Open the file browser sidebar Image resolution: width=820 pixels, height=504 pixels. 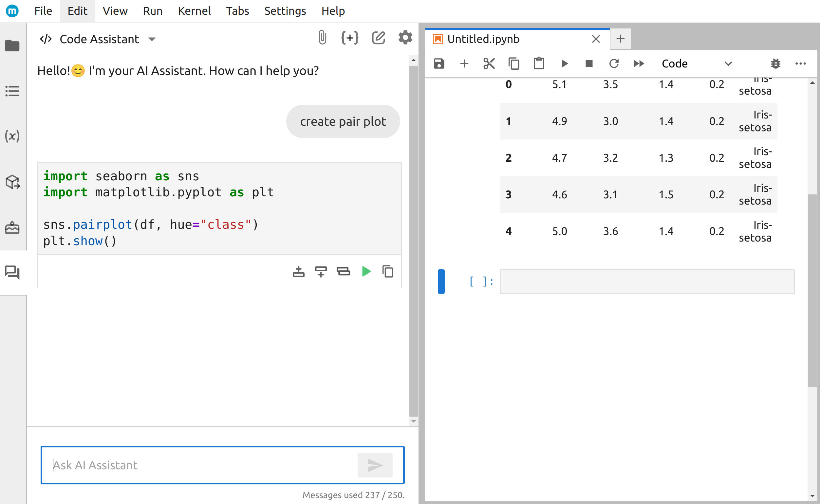point(12,46)
